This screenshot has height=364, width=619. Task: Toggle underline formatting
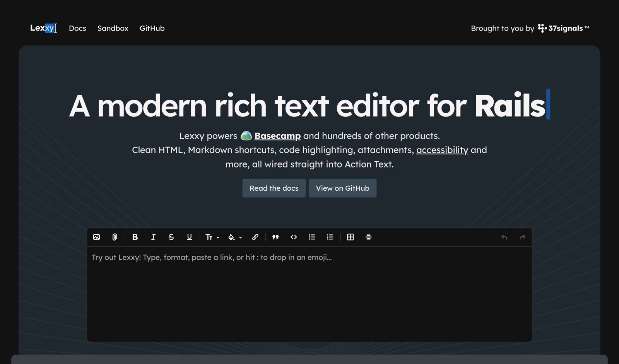click(x=190, y=237)
